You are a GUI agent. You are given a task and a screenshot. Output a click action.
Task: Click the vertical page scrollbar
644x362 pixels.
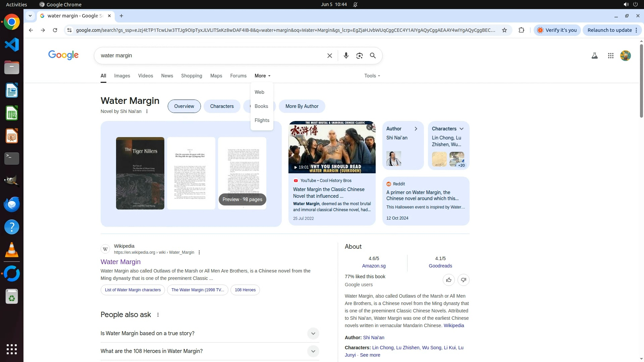point(641,80)
